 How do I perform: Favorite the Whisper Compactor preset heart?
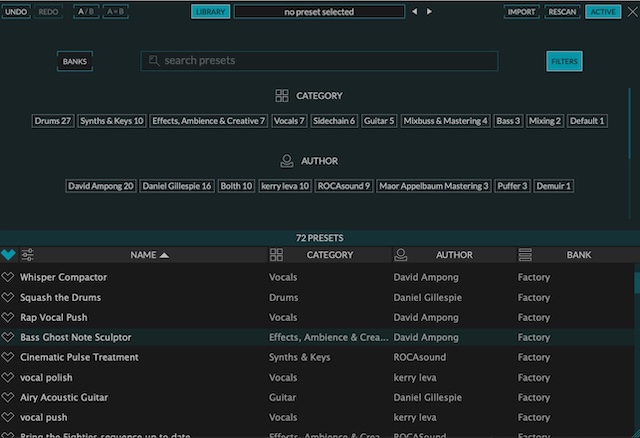(8, 277)
